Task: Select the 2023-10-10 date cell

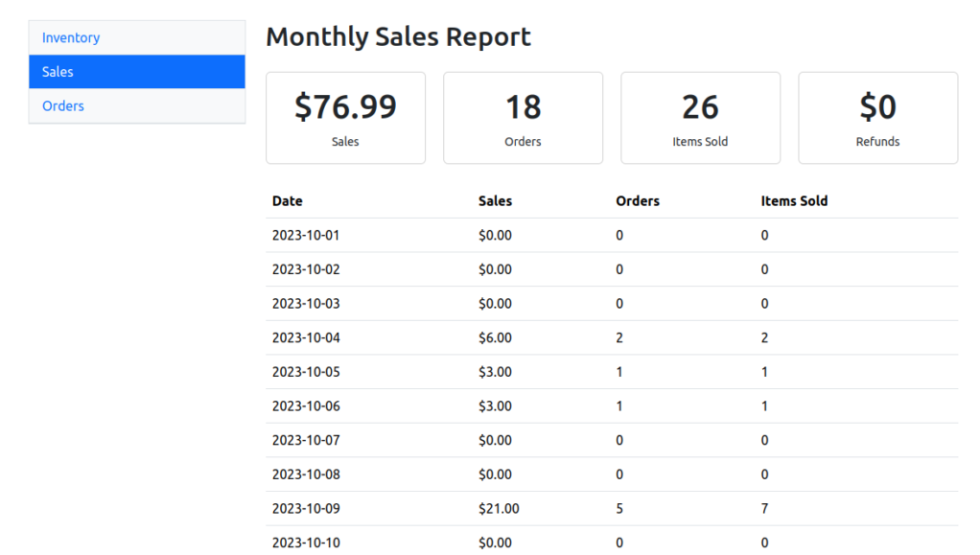Action: pyautogui.click(x=306, y=543)
